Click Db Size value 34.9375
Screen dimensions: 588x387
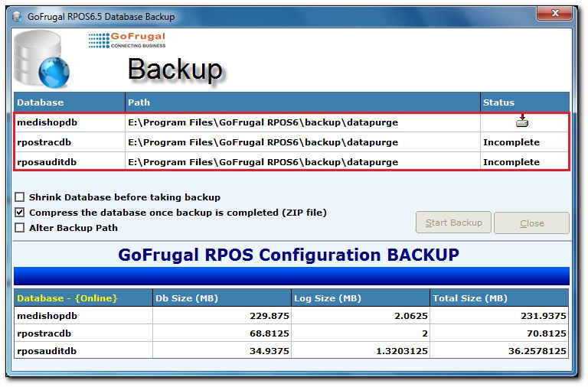[269, 350]
